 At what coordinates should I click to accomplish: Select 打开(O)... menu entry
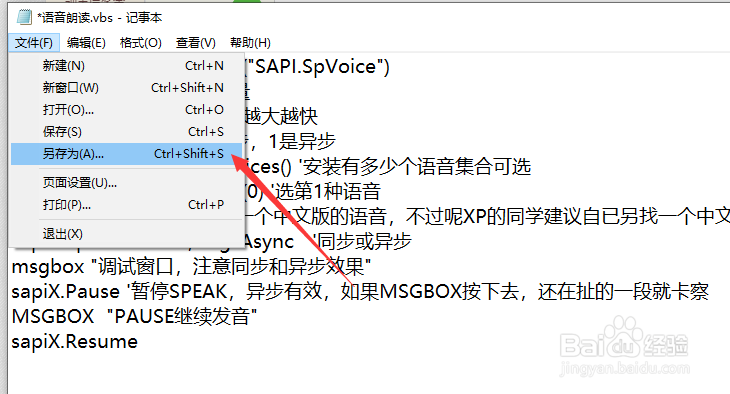(x=127, y=109)
